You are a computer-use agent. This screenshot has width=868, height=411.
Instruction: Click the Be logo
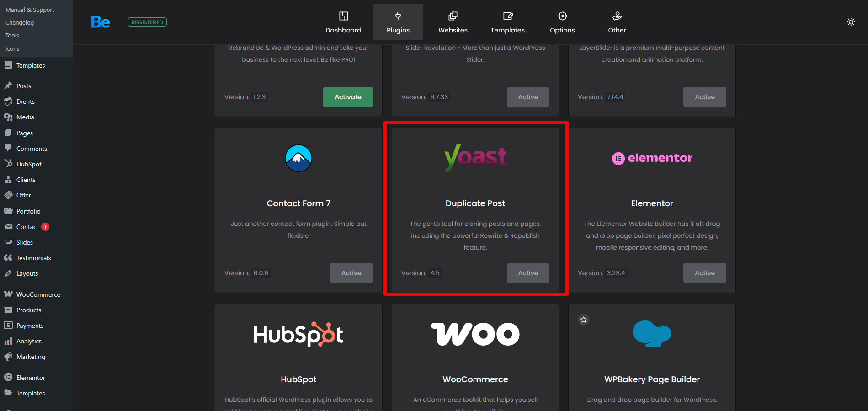pos(100,22)
